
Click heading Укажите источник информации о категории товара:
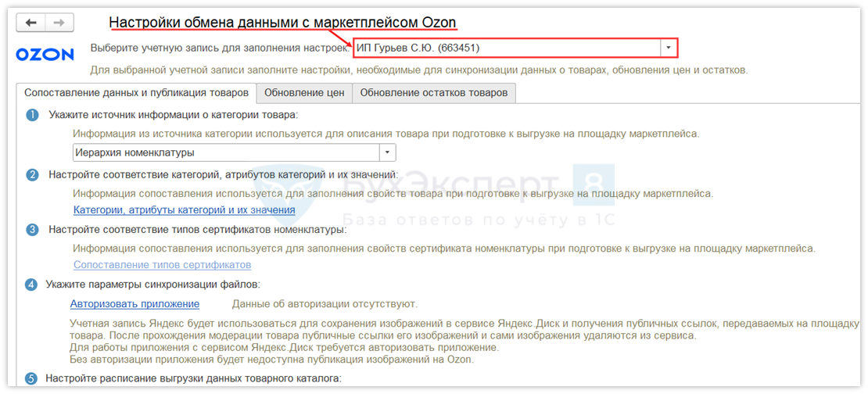tap(174, 115)
